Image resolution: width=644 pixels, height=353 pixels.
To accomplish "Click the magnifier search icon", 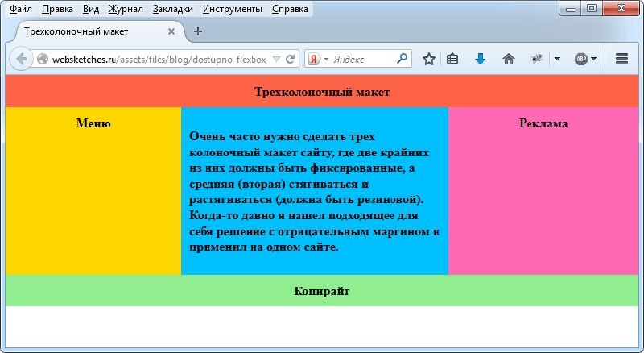I will [x=402, y=59].
